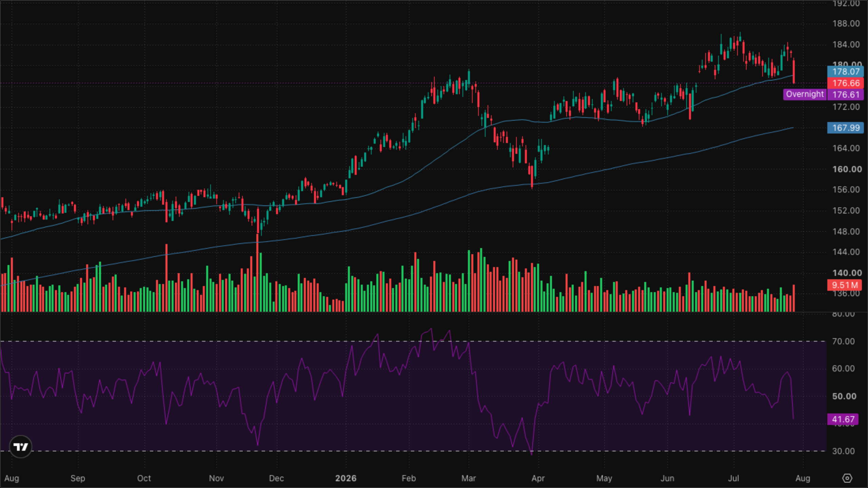
Task: Open the TradingView logo link
Action: pos(21,447)
